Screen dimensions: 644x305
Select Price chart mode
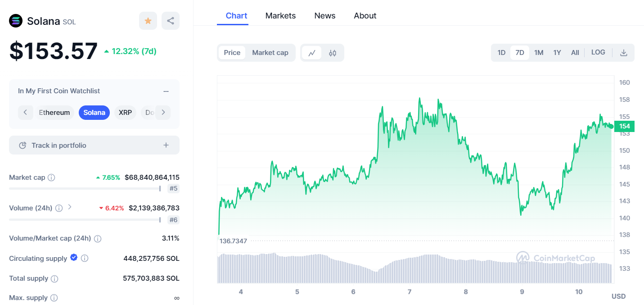pyautogui.click(x=232, y=53)
